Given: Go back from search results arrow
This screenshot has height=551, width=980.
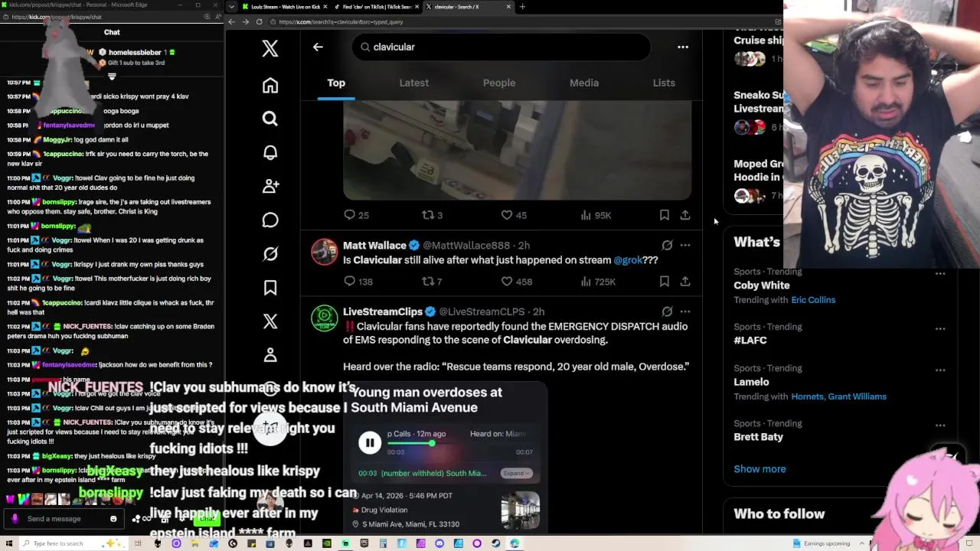Looking at the screenshot, I should point(318,47).
